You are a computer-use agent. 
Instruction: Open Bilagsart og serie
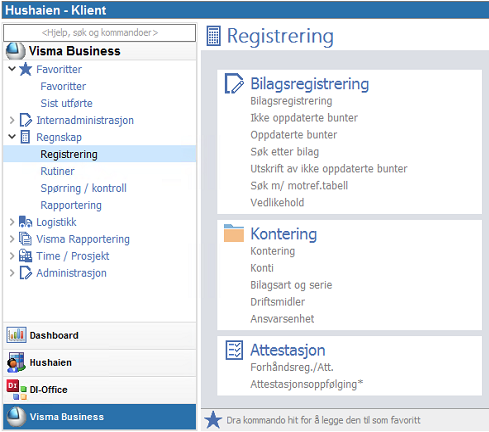pos(291,285)
